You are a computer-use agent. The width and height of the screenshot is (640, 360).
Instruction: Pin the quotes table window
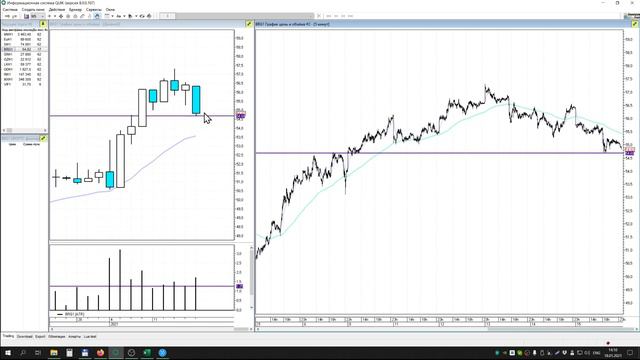(43, 24)
